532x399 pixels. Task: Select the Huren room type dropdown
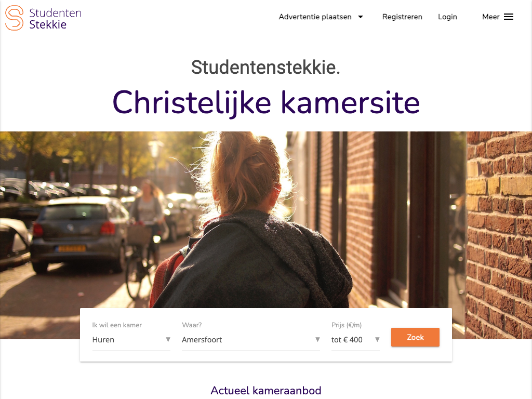coord(131,340)
